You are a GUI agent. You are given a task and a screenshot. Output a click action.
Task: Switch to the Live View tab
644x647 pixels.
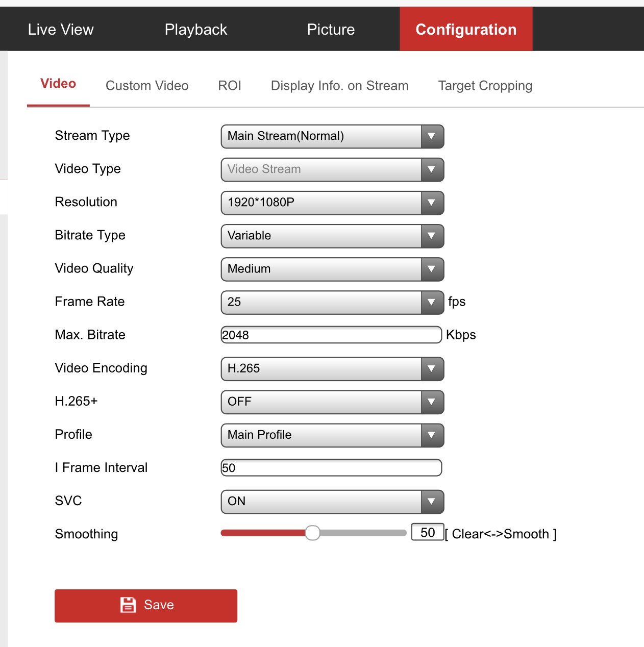coord(61,30)
